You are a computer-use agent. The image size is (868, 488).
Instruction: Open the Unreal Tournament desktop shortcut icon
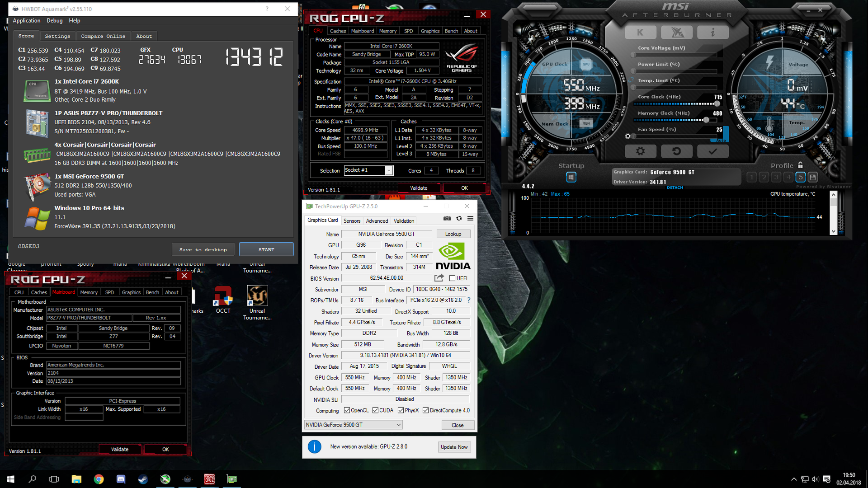[x=257, y=296]
